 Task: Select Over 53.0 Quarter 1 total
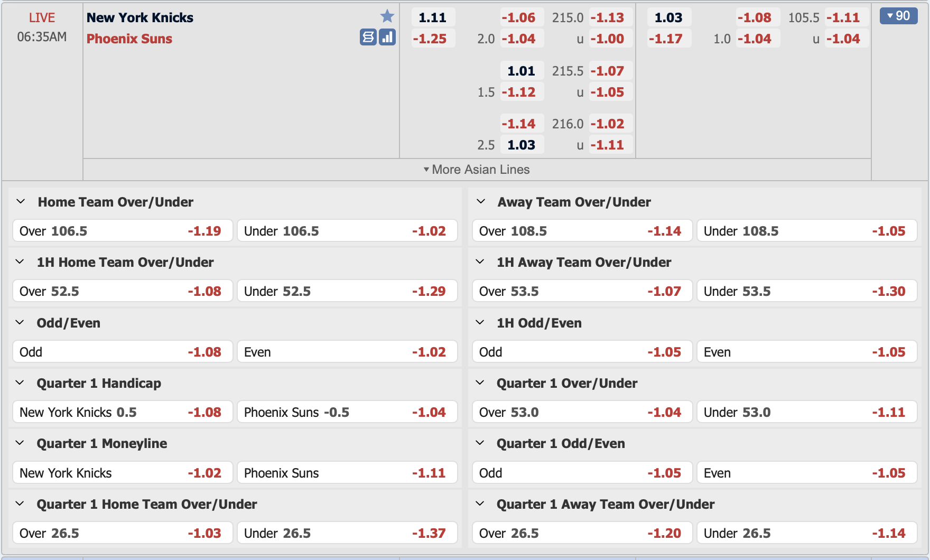coord(582,412)
